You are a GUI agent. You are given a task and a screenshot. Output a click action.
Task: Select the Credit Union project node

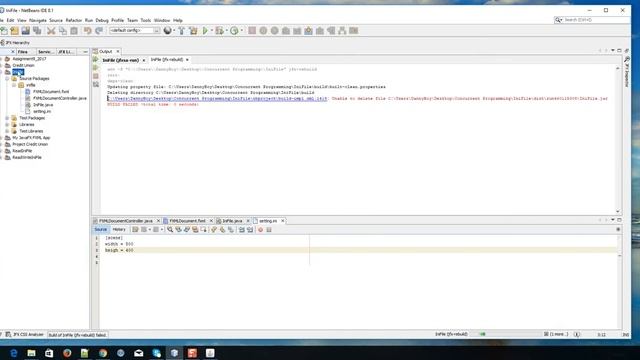(x=23, y=65)
